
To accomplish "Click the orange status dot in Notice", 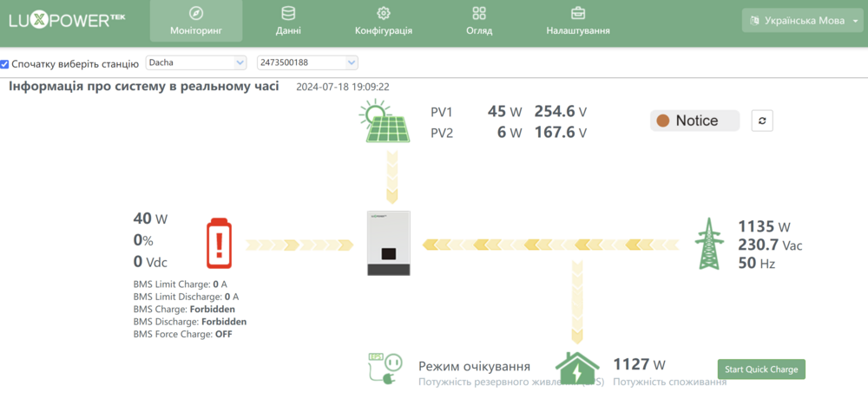I will 663,121.
